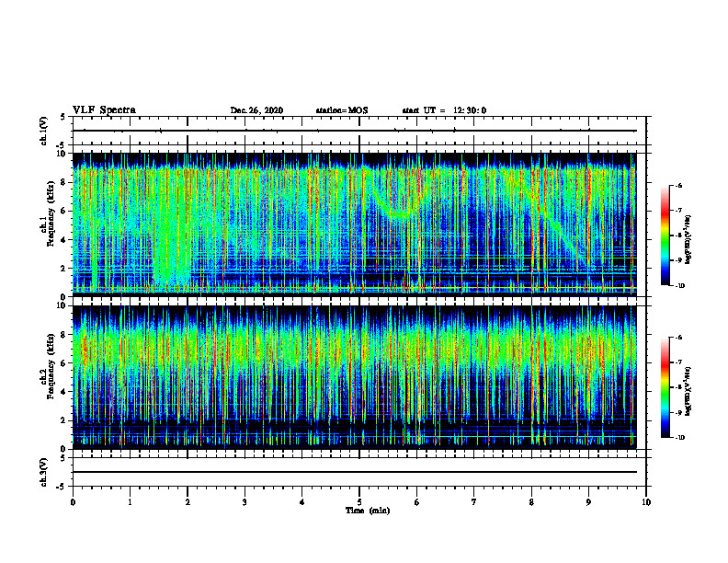Click the ch.2 spectrogram plot area
This screenshot has height=563, width=728.
355,377
